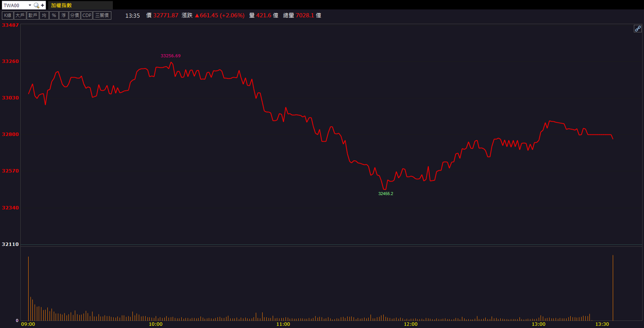Select the 浮 toolbar button
The height and width of the screenshot is (328, 644).
[63, 15]
